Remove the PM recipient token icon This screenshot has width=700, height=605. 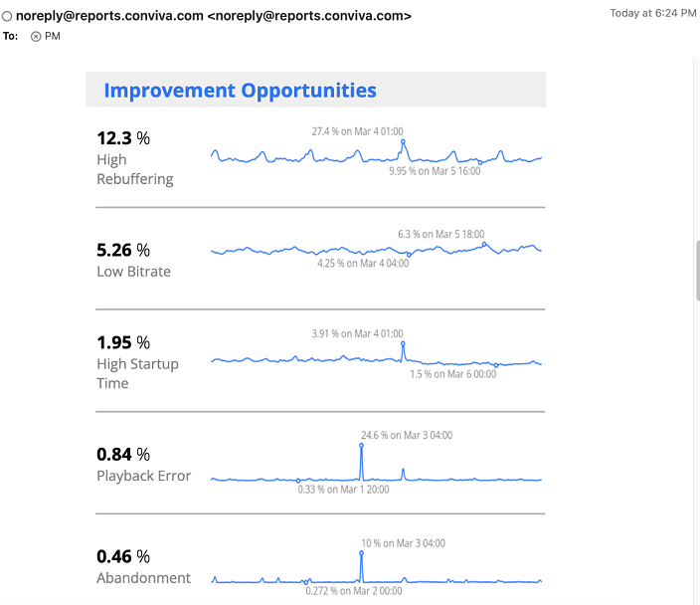pyautogui.click(x=36, y=37)
